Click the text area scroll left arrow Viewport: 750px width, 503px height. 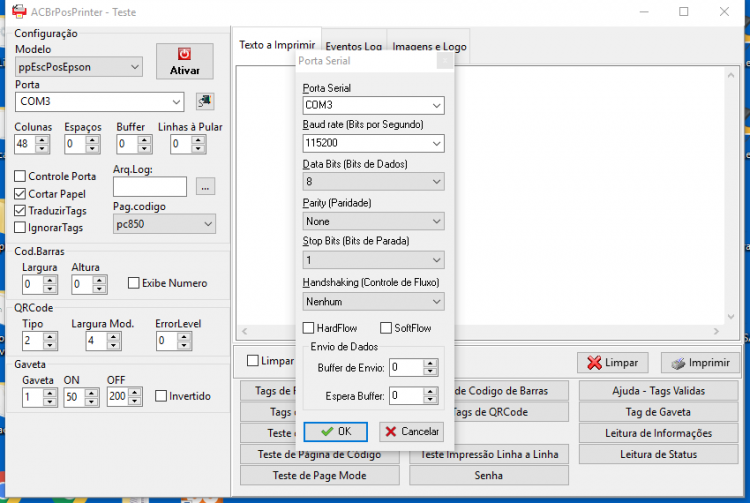[244, 331]
